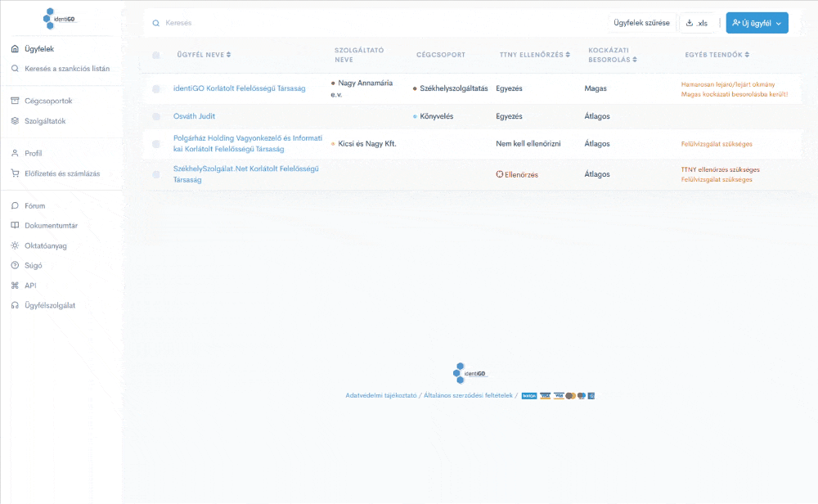This screenshot has width=818, height=504.
Task: Open Dokumentumtár menu item
Action: tap(51, 225)
